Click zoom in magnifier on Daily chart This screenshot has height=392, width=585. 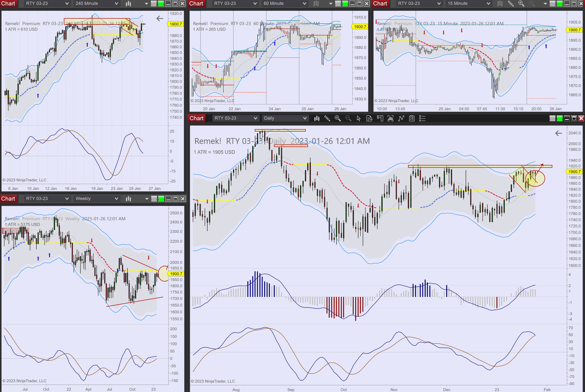point(338,118)
